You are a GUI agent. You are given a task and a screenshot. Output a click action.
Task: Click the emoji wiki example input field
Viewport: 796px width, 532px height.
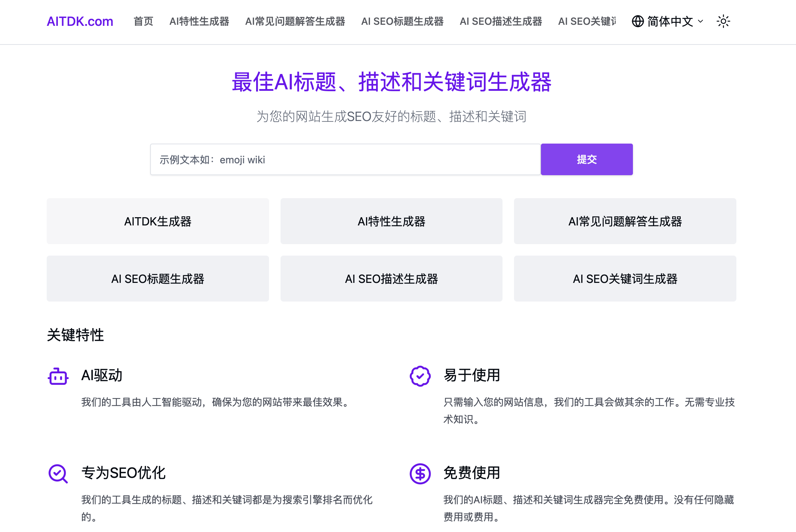click(345, 159)
